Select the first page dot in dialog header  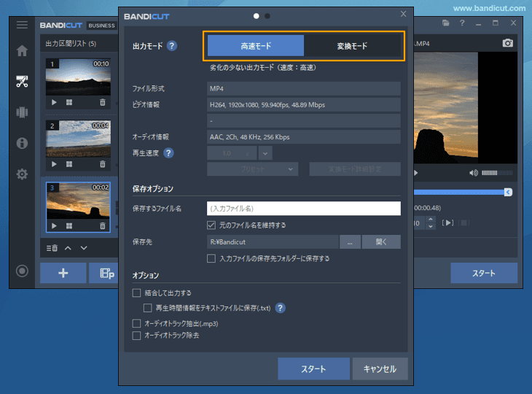pos(256,16)
